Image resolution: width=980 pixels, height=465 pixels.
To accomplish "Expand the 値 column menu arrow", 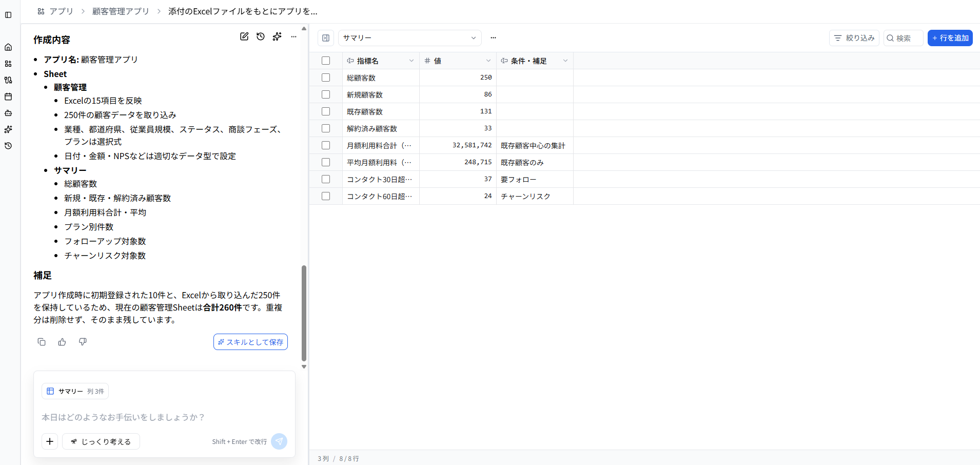I will (488, 61).
